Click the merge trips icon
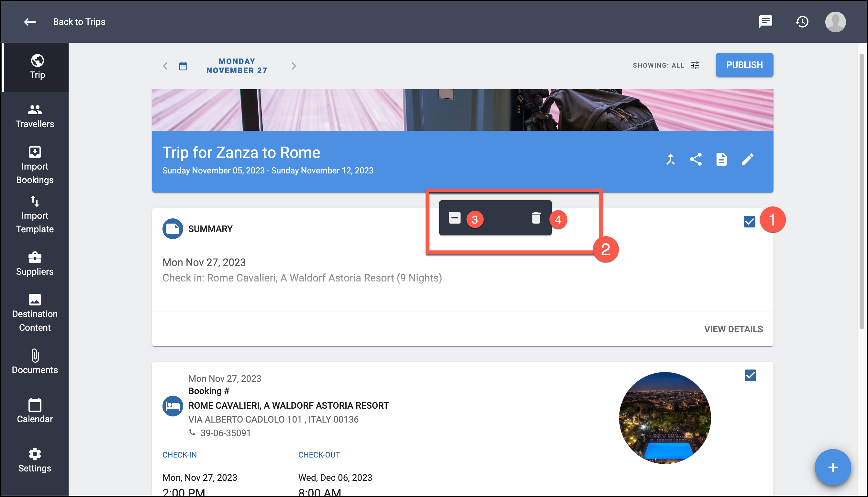The height and width of the screenshot is (497, 868). tap(670, 160)
